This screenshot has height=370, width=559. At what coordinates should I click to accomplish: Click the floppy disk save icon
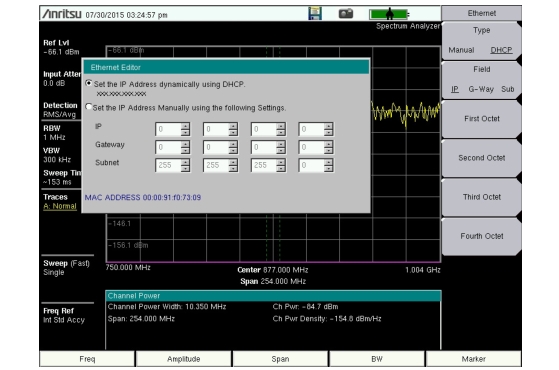point(315,14)
